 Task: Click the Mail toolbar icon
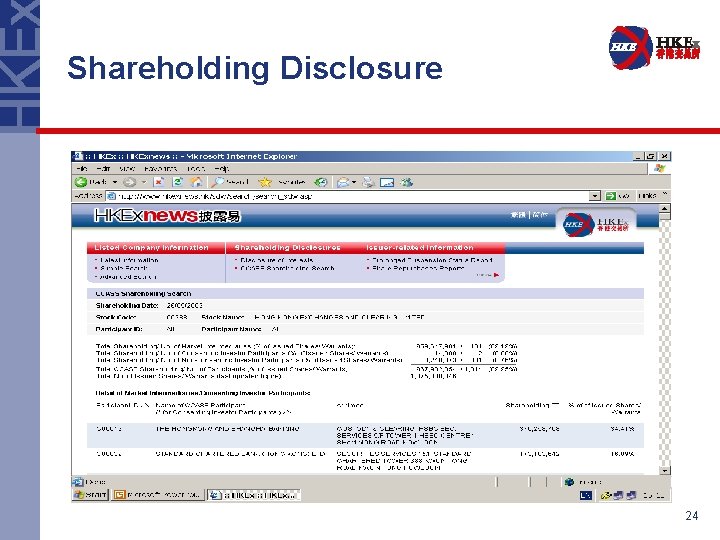(343, 182)
